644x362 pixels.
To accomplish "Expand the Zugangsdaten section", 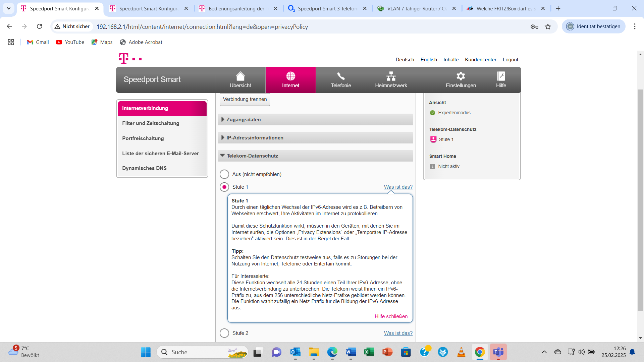I will click(315, 120).
